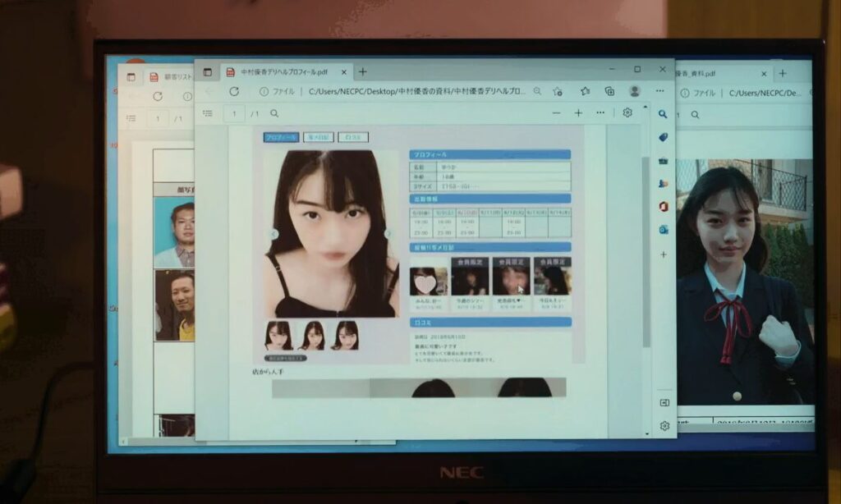
Task: Toggle the tab actions menu button
Action: click(x=208, y=72)
